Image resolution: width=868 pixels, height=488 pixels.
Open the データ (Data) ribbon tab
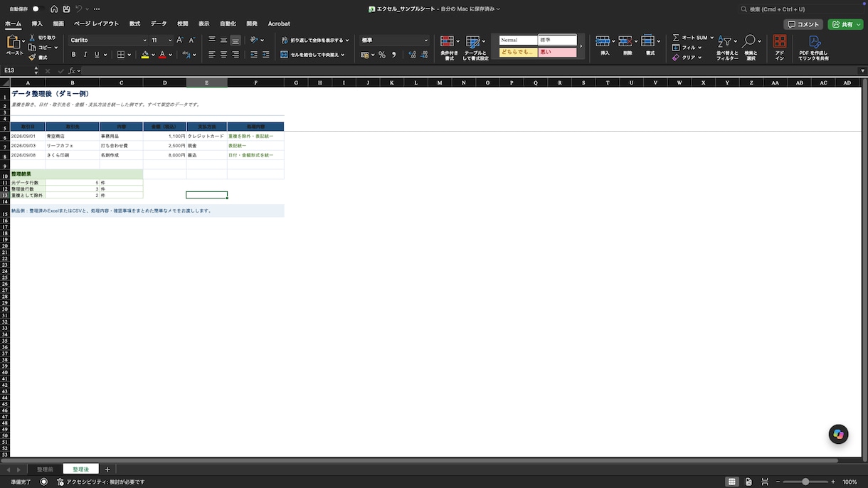click(x=159, y=23)
